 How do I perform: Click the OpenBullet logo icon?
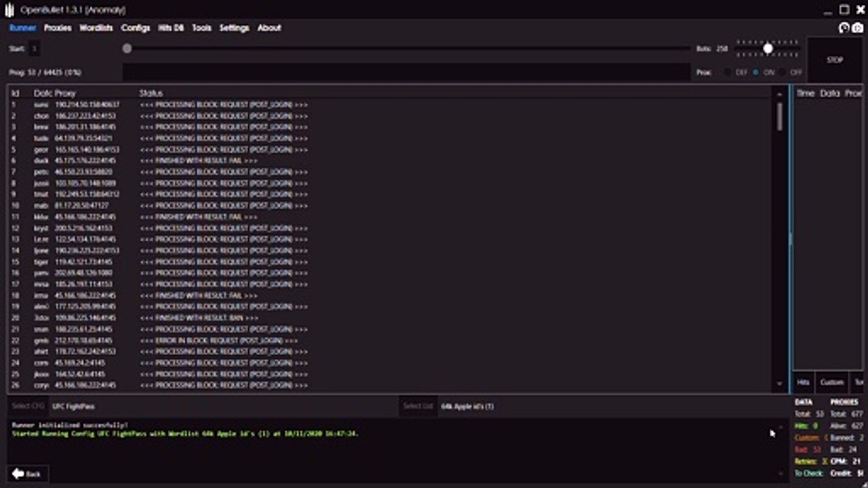pyautogui.click(x=9, y=9)
